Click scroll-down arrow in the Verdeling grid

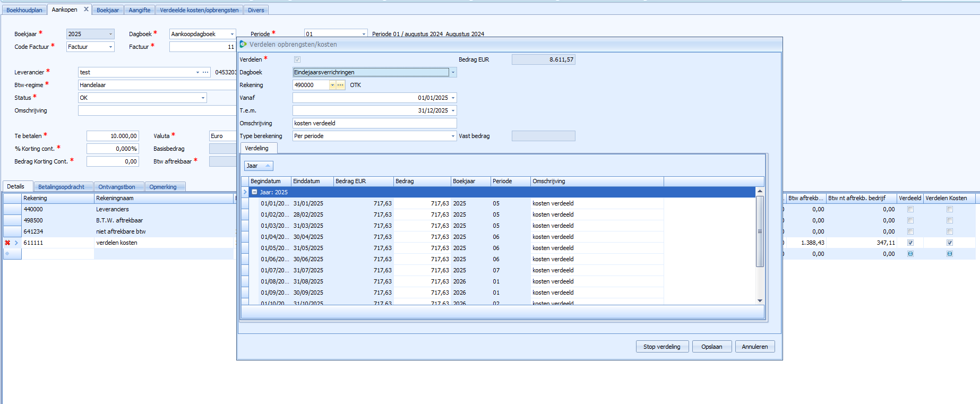tap(760, 300)
